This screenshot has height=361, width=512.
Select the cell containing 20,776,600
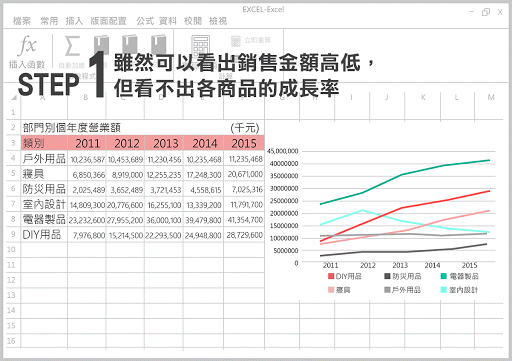coord(126,205)
